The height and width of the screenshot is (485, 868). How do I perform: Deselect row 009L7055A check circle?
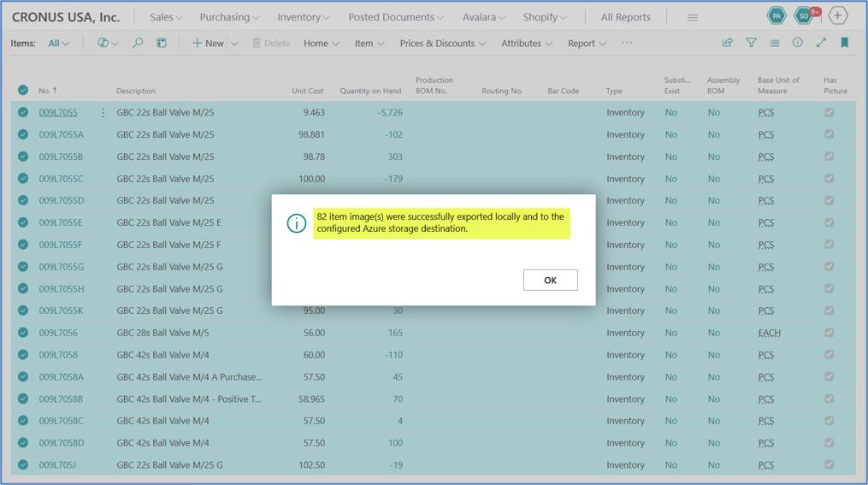(x=23, y=134)
